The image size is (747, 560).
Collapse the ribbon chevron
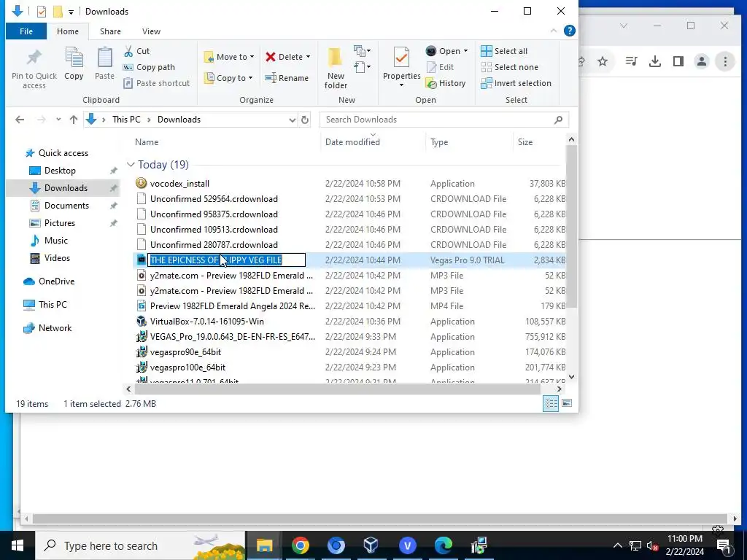(554, 31)
